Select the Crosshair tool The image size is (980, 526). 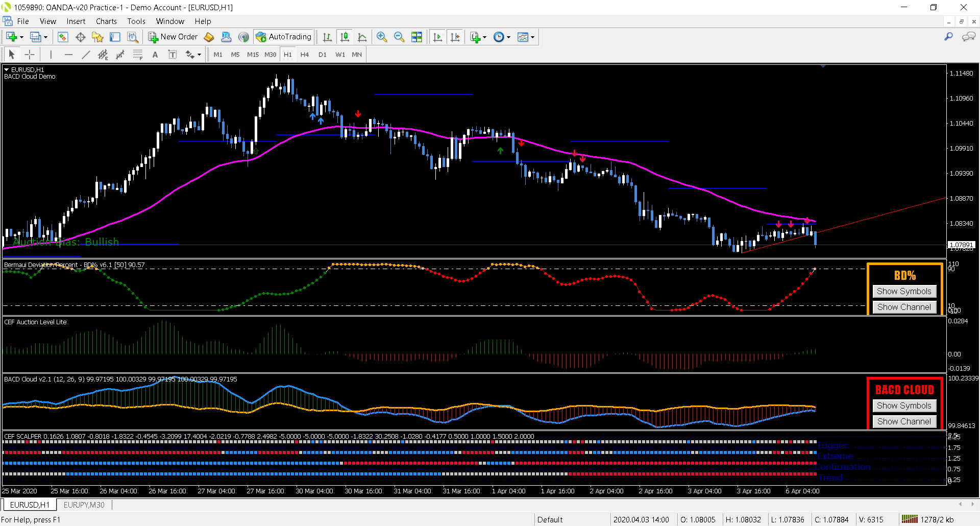pyautogui.click(x=30, y=54)
